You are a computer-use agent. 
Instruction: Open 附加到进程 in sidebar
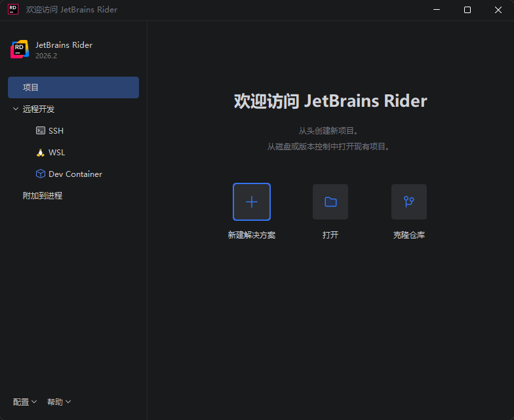[x=43, y=195]
